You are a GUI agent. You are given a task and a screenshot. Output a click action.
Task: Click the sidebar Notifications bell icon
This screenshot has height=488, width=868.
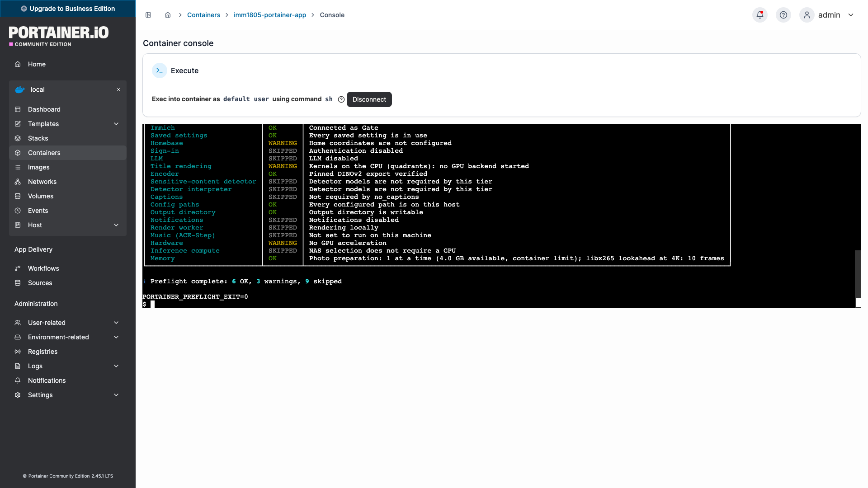(18, 380)
